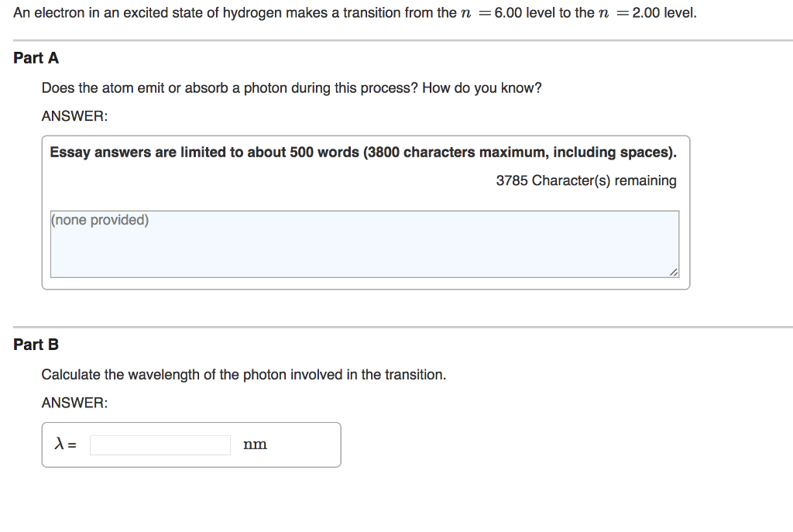Viewport: 793px width, 532px height.
Task: Click the bold essay word limit notice
Action: pos(362,153)
